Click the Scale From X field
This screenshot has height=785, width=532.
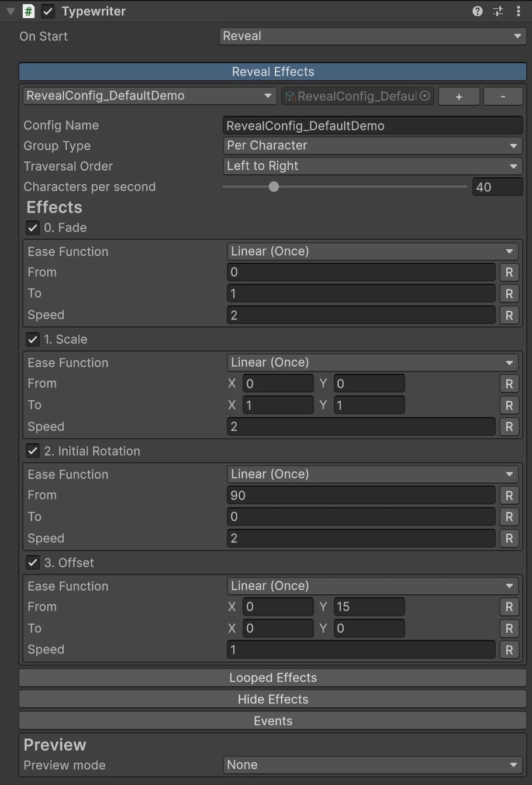tap(278, 384)
